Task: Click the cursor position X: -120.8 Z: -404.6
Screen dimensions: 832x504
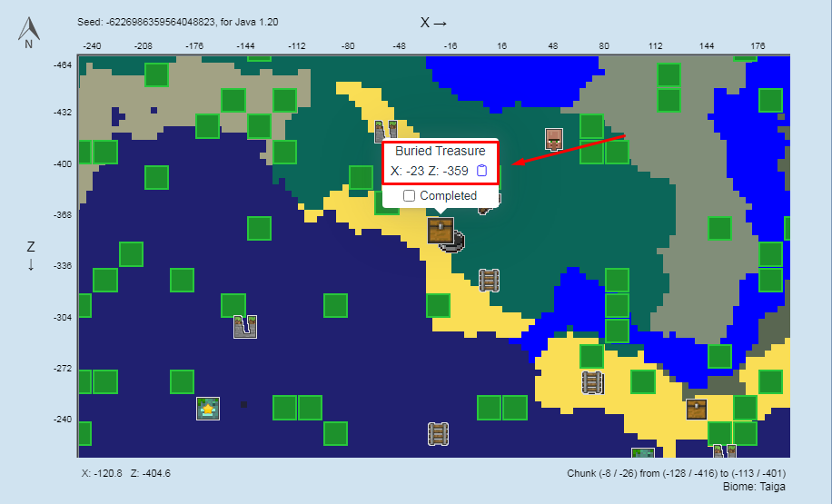Action: (126, 473)
